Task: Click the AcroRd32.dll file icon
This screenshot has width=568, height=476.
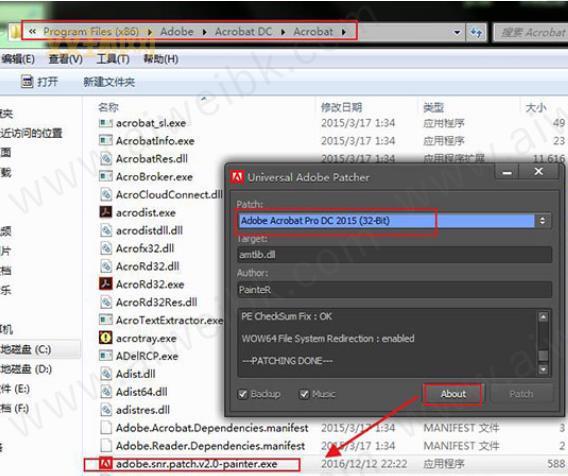Action: coord(106,266)
